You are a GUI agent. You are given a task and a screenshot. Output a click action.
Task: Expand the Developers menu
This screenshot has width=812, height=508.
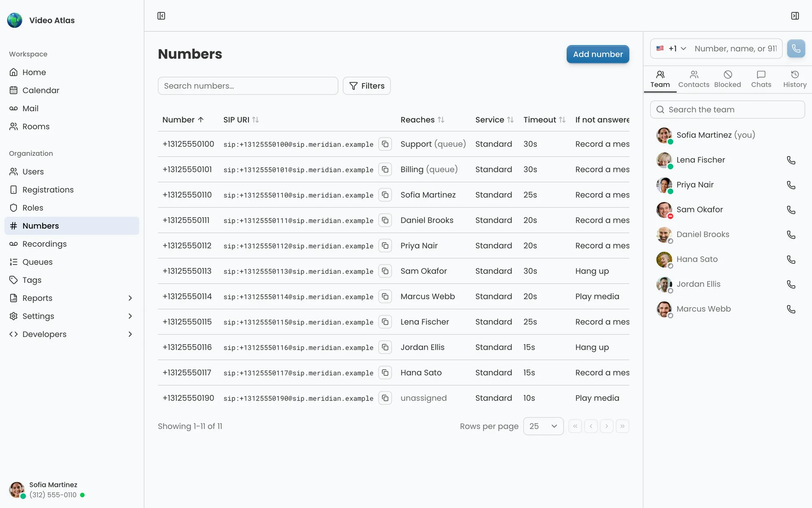click(x=72, y=334)
